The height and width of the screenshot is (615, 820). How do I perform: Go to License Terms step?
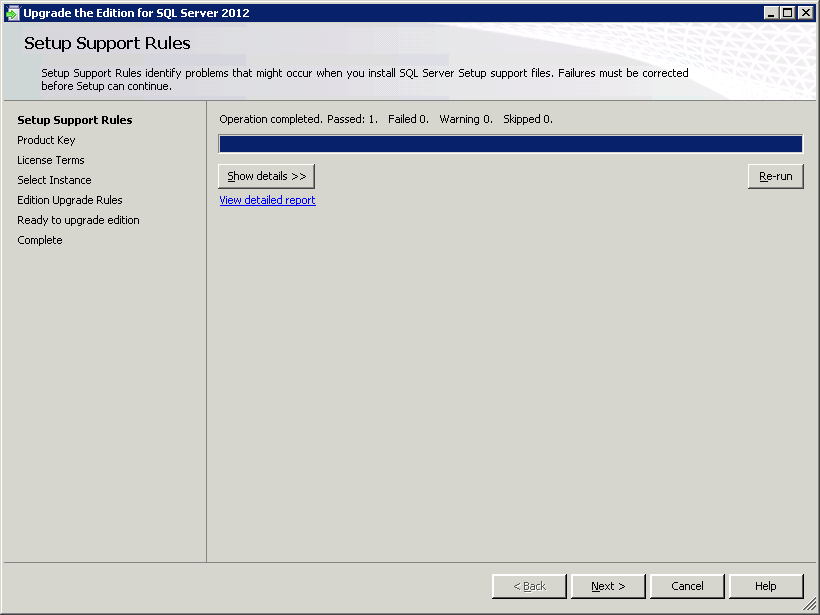(51, 160)
